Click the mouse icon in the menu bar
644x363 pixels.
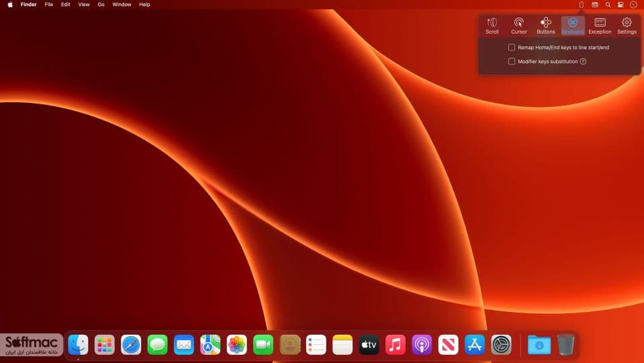click(x=581, y=5)
